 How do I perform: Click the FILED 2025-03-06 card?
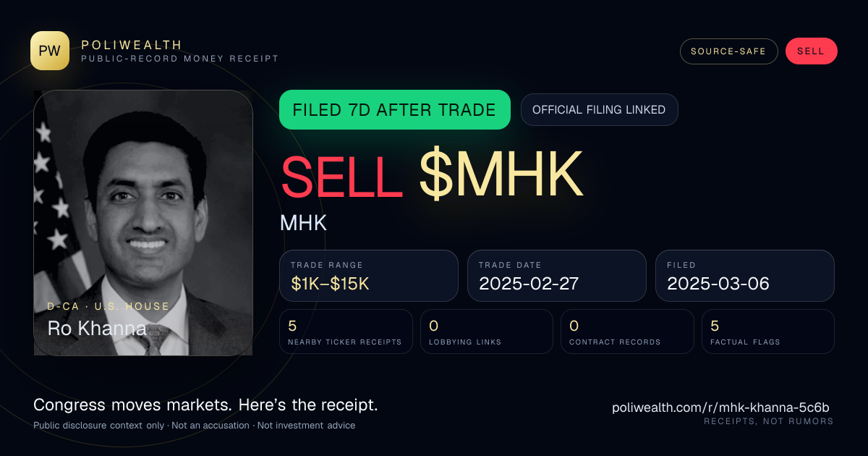[x=745, y=276]
